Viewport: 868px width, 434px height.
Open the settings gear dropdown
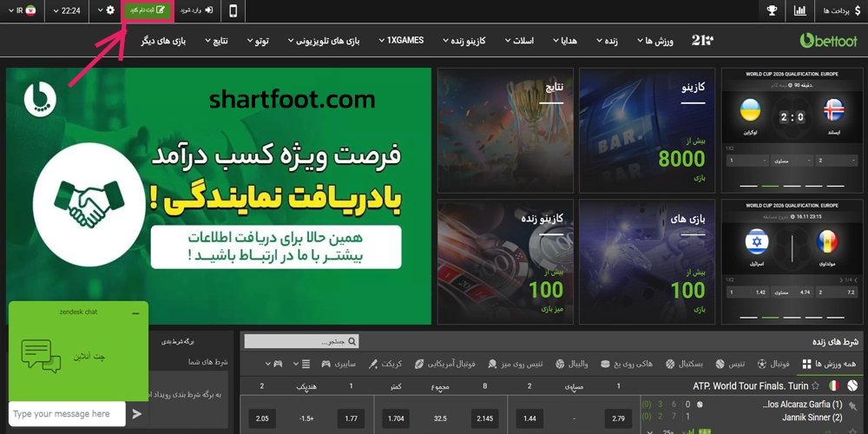point(106,10)
